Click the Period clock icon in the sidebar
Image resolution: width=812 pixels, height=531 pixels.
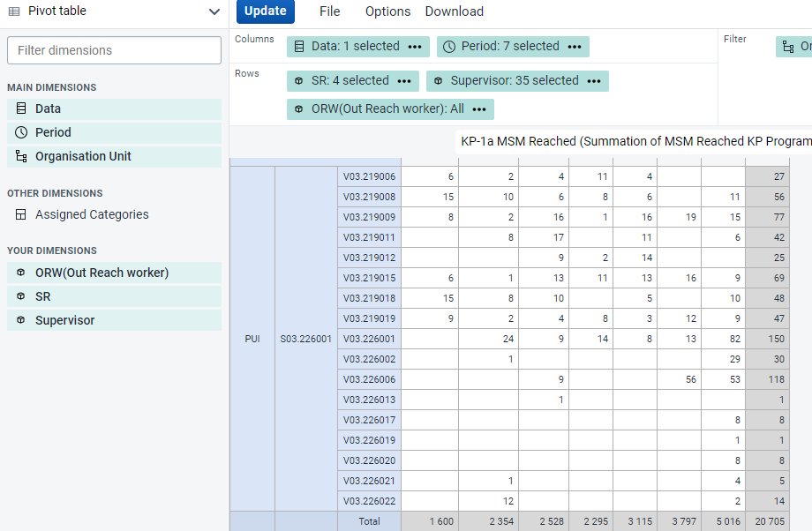(21, 132)
